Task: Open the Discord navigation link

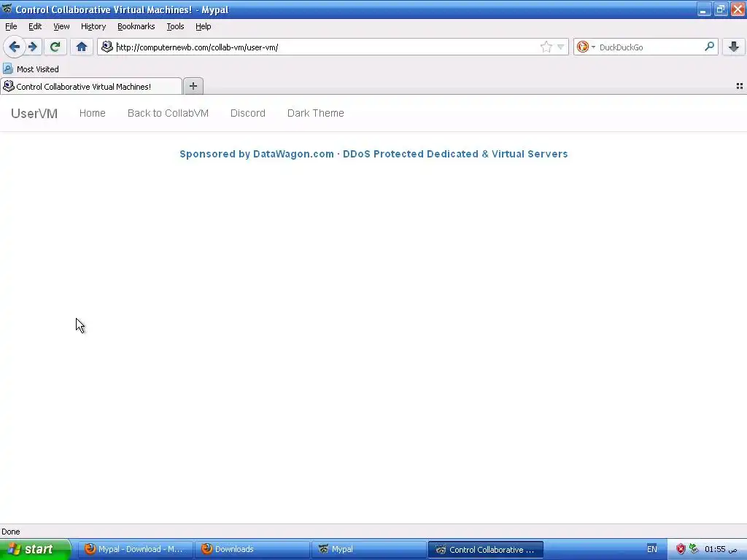Action: coord(248,113)
